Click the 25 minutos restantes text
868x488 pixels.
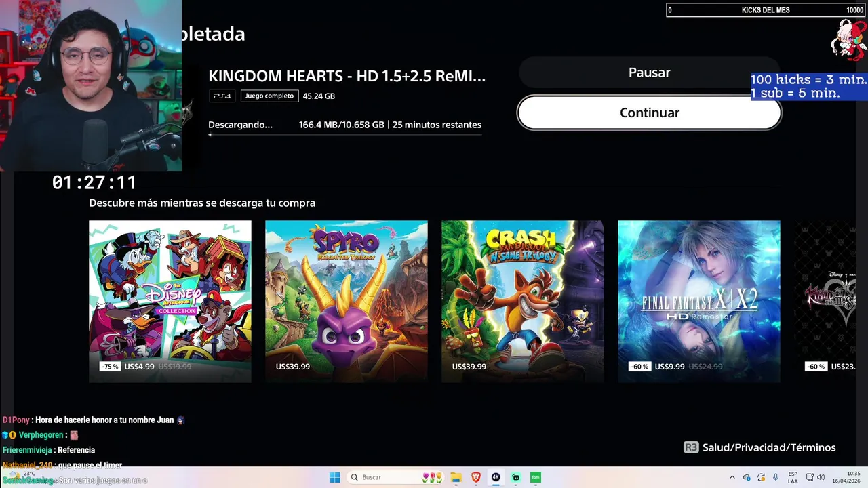(x=437, y=125)
